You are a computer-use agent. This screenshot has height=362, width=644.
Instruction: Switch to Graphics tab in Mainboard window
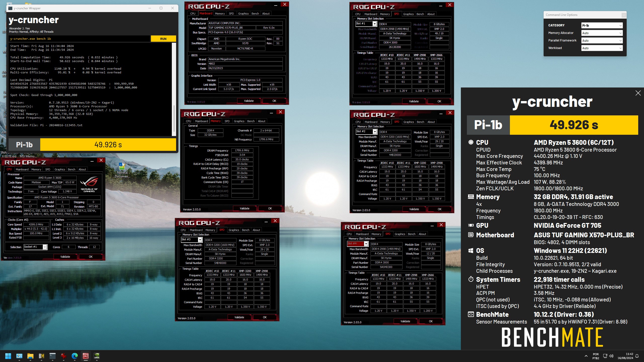coord(243,14)
